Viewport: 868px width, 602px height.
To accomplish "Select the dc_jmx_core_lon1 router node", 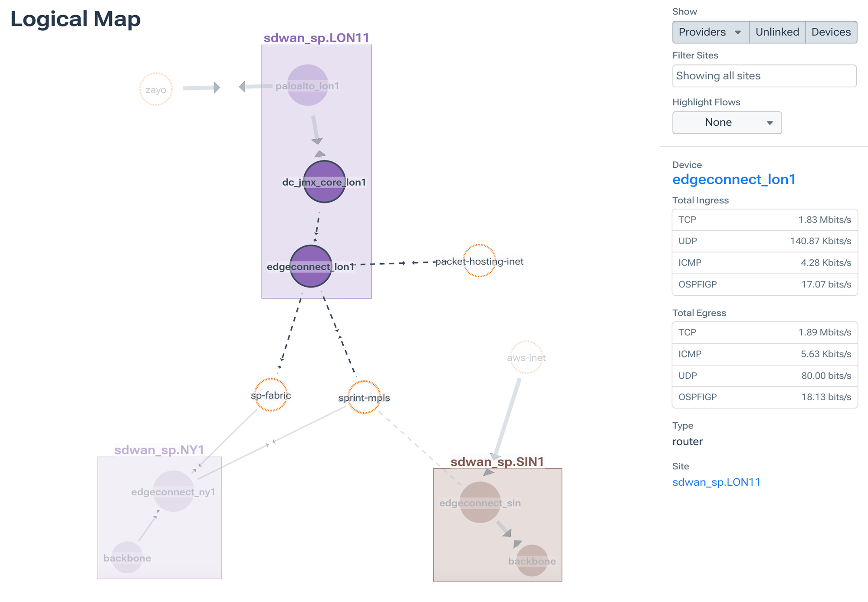I will (x=325, y=182).
